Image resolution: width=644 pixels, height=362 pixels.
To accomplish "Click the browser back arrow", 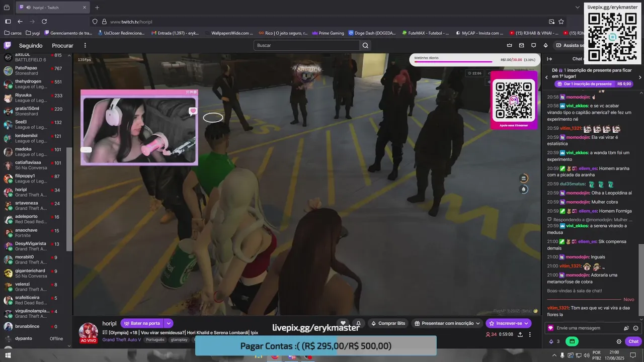I will point(20,22).
